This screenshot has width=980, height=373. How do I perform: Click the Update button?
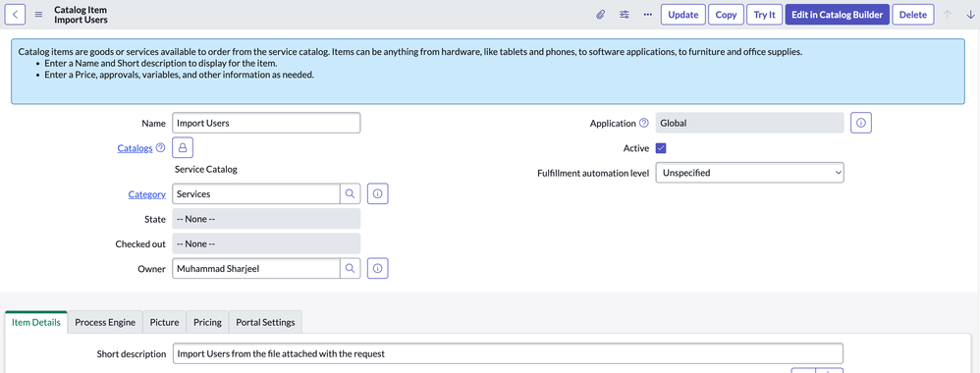point(683,15)
